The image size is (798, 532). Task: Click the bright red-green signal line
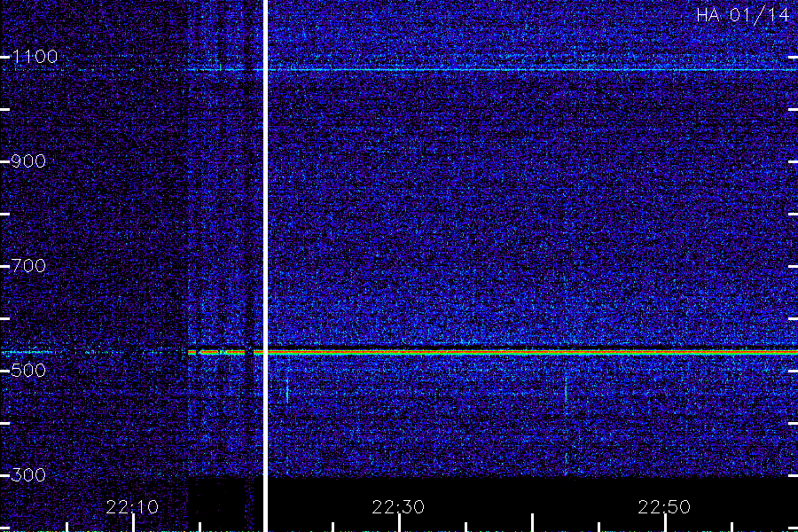493,352
